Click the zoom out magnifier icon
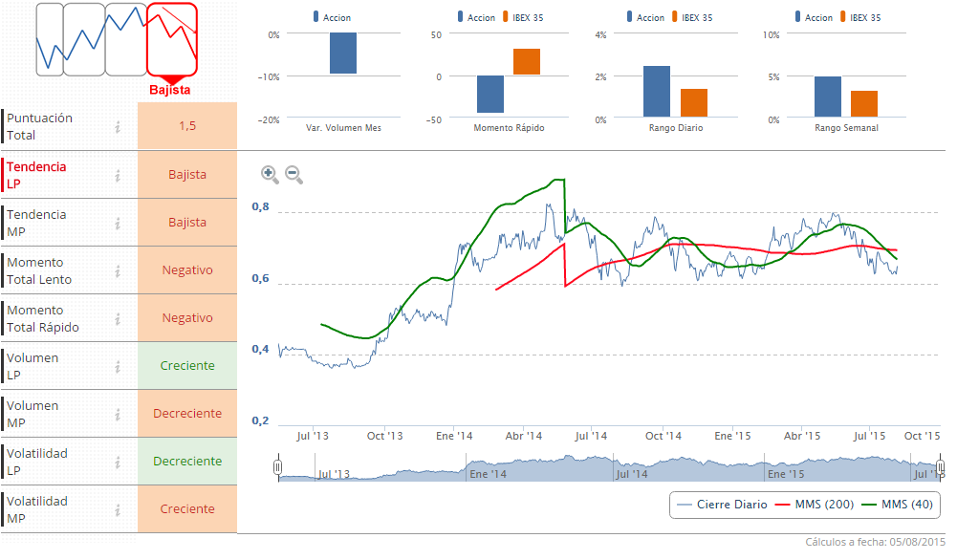Screen dimensions: 957x560 [x=294, y=174]
